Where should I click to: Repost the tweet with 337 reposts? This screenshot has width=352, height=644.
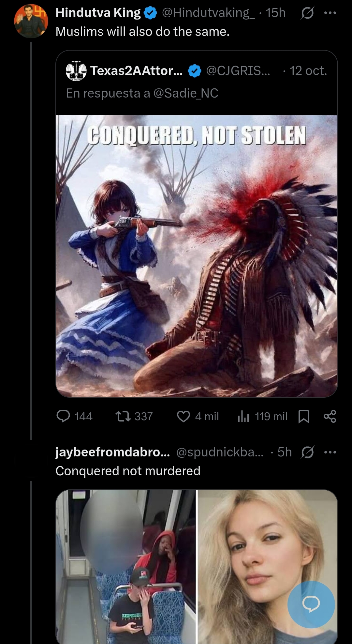pos(134,416)
